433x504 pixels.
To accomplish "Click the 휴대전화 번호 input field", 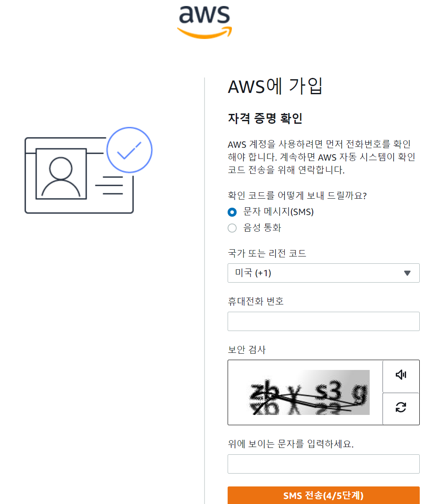I will (323, 322).
